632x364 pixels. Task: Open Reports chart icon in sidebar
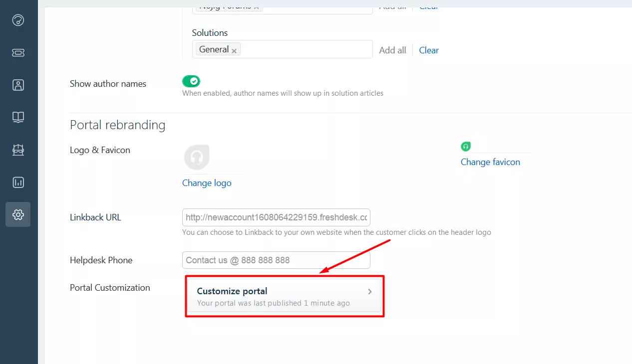coord(18,182)
